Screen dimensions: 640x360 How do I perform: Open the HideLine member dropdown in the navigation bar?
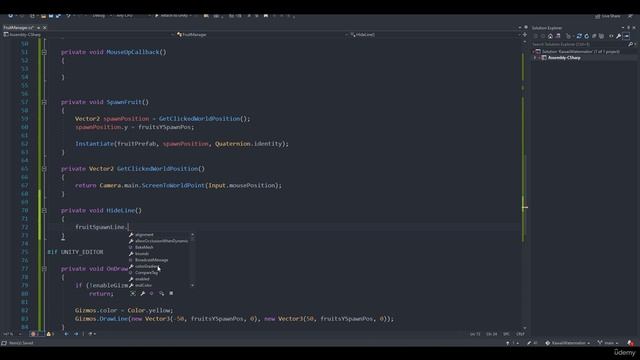pos(435,35)
